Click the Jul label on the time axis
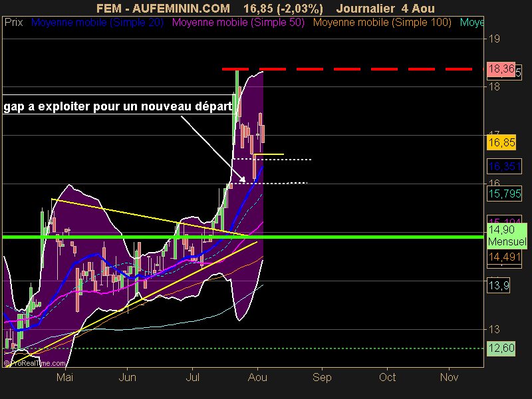 pos(192,377)
